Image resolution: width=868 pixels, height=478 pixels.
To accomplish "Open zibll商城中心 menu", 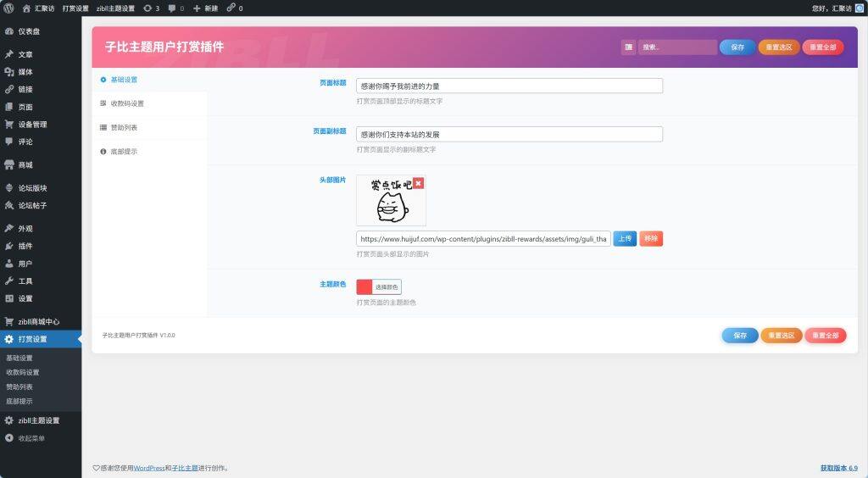I will 41,321.
